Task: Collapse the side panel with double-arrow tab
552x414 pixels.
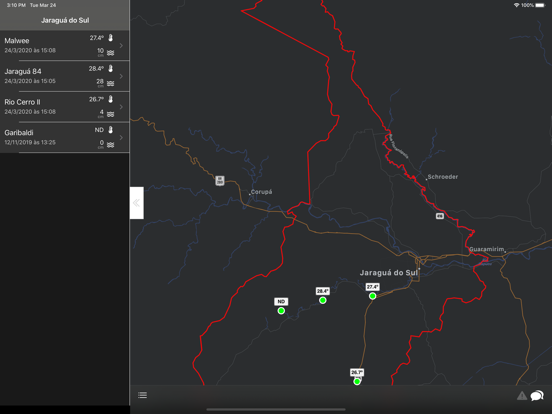Action: [137, 203]
